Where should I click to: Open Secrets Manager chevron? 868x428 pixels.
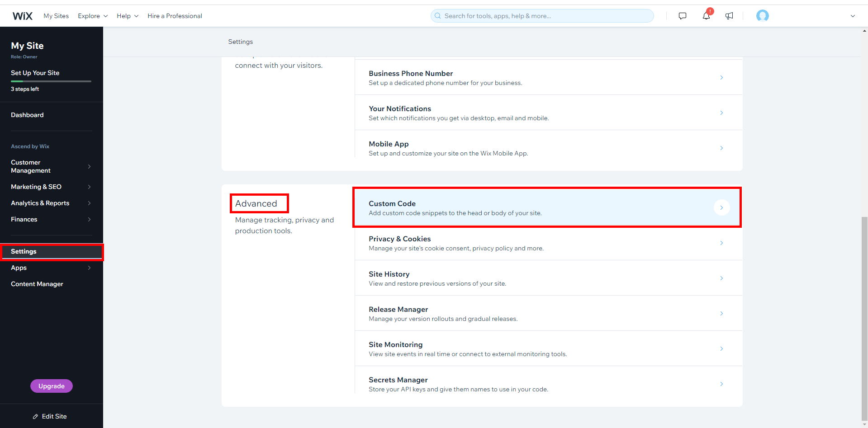tap(721, 384)
